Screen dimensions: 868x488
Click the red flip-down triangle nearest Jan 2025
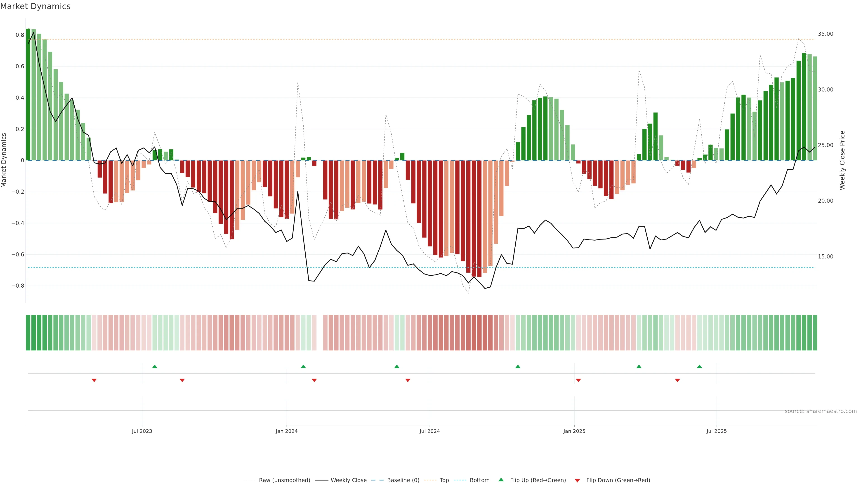pos(579,380)
